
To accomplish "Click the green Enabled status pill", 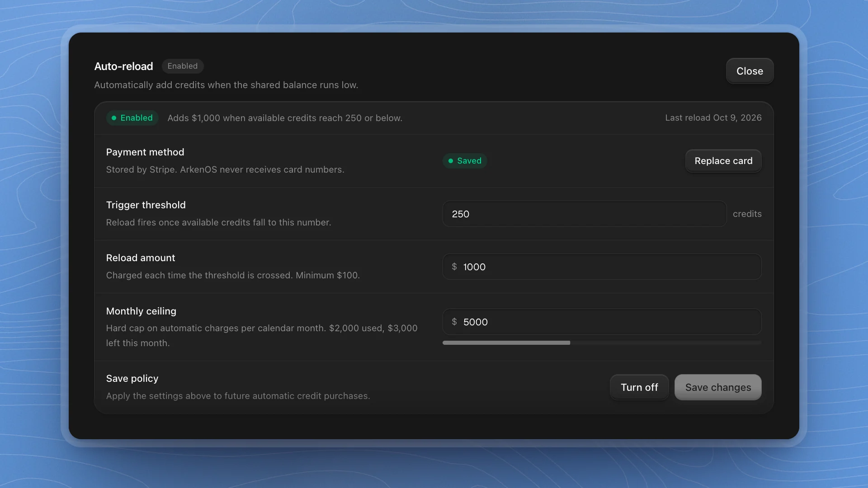I will pyautogui.click(x=132, y=118).
